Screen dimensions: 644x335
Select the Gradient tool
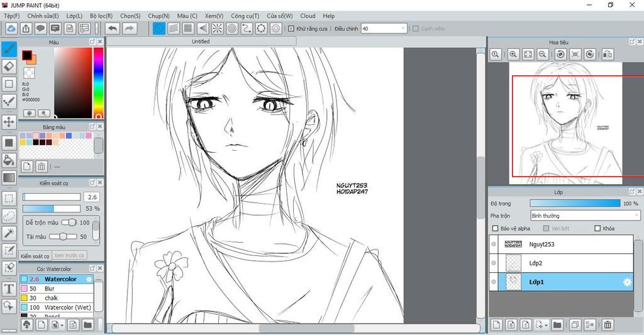coord(9,178)
